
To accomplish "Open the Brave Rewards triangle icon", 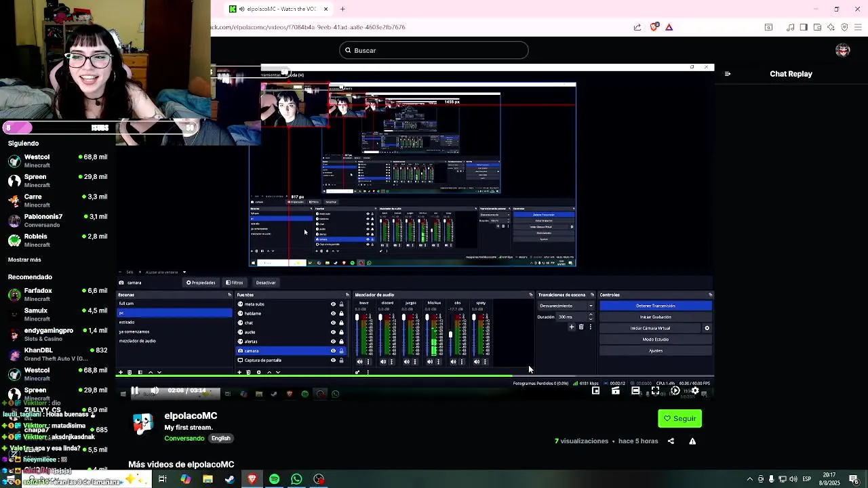I will point(669,27).
